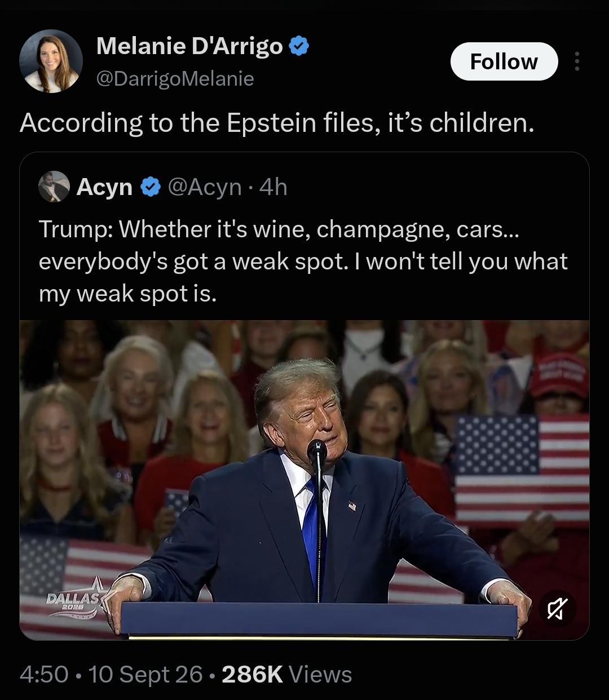This screenshot has width=609, height=700.
Task: Open Melanie D'Arrigo display name
Action: click(189, 46)
